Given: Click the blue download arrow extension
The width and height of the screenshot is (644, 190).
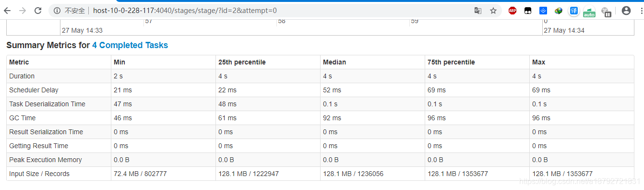Looking at the screenshot, I should (543, 11).
